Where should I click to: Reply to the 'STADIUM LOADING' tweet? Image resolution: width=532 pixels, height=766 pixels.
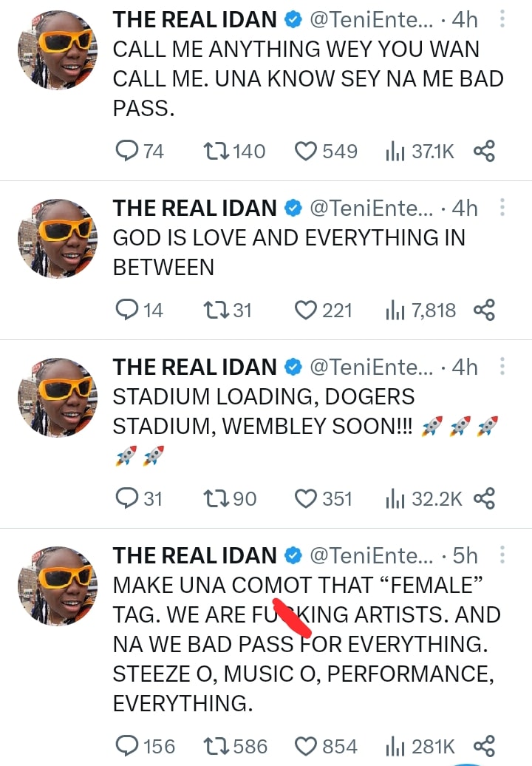(128, 499)
